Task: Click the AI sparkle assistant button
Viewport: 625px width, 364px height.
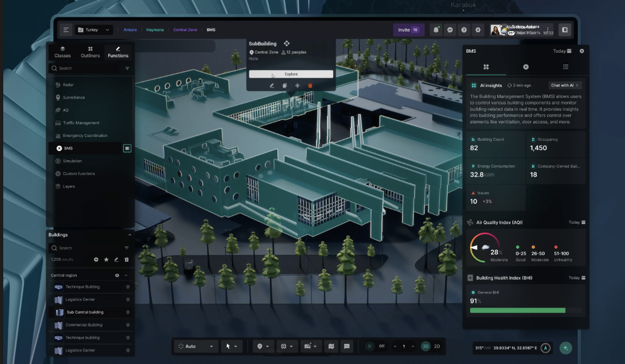Action: point(566,348)
